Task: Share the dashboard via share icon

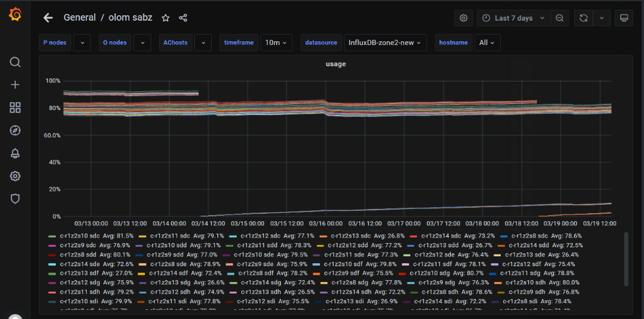Action: point(183,18)
